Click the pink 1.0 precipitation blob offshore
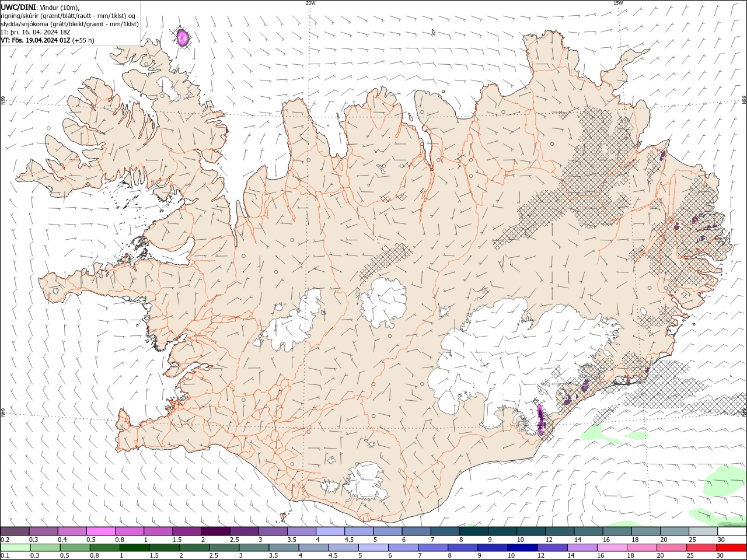 tap(183, 38)
